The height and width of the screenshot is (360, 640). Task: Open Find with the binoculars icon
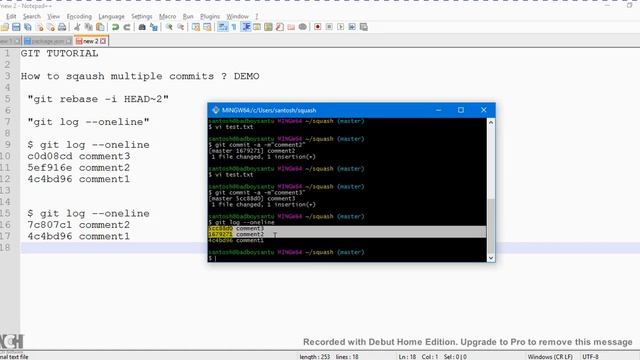(142, 27)
